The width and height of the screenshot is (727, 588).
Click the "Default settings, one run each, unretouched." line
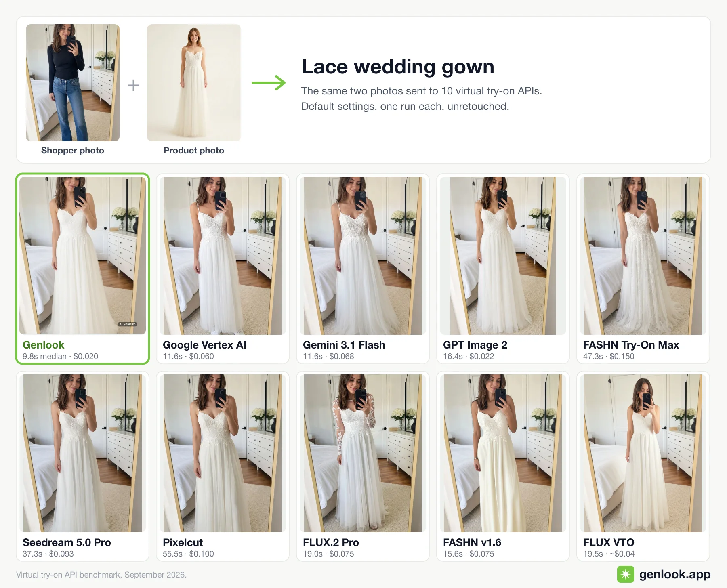click(x=405, y=106)
